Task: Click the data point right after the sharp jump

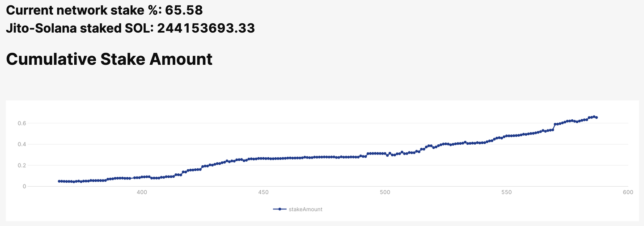Action: 555,125
